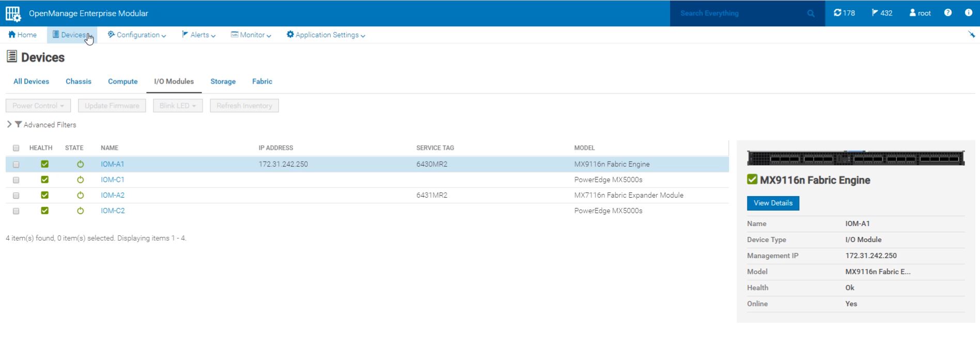Select the checkbox for IOM-A2 row
The height and width of the screenshot is (351, 980).
[x=16, y=196]
